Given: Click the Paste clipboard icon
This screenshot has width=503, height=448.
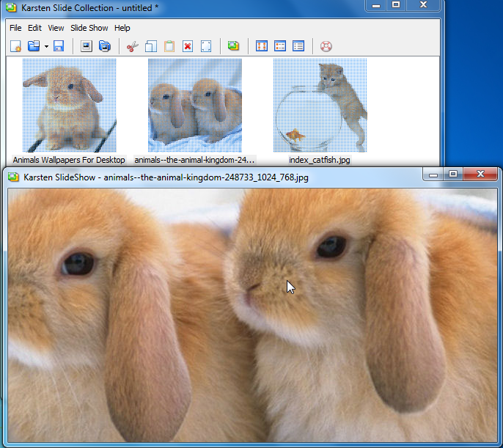Looking at the screenshot, I should click(x=169, y=46).
